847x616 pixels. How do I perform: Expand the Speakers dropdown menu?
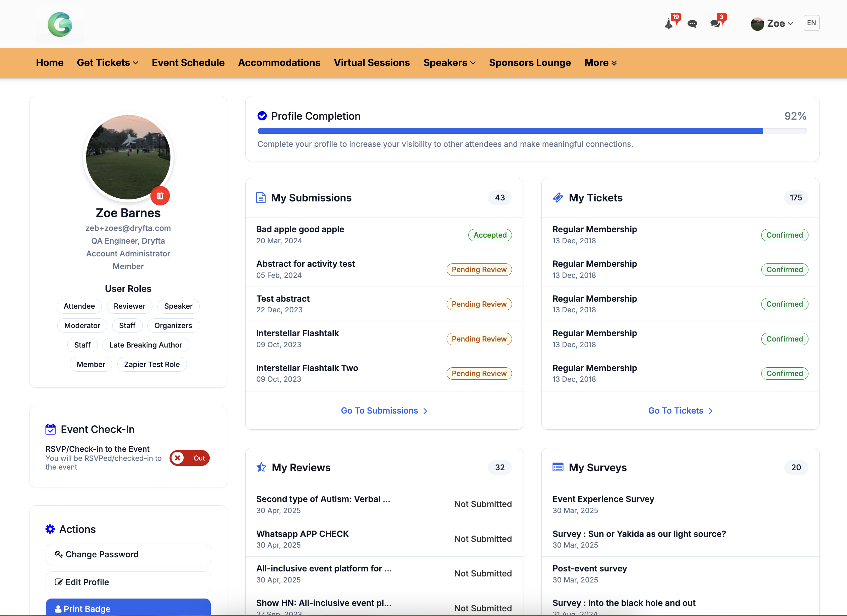(x=449, y=63)
